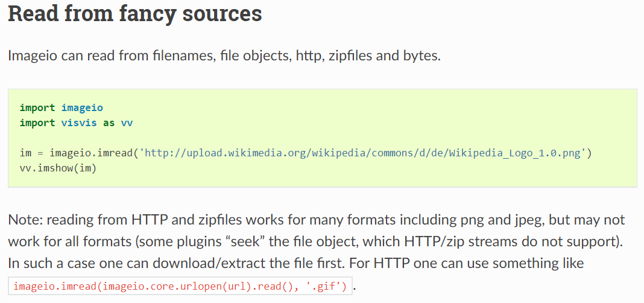Screen dimensions: 644x303
Task: Click the "vv" alias after "as"
Action: pos(127,123)
